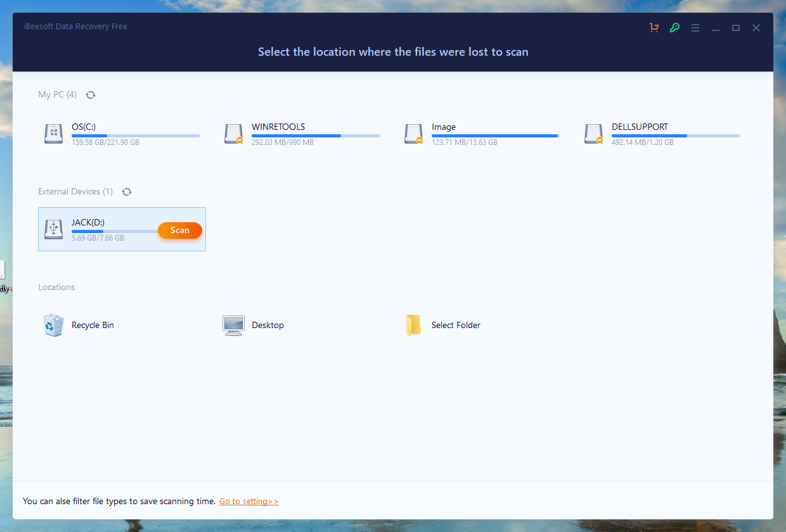Click the WINRETOOLS usage bar
This screenshot has width=786, height=532.
click(316, 136)
